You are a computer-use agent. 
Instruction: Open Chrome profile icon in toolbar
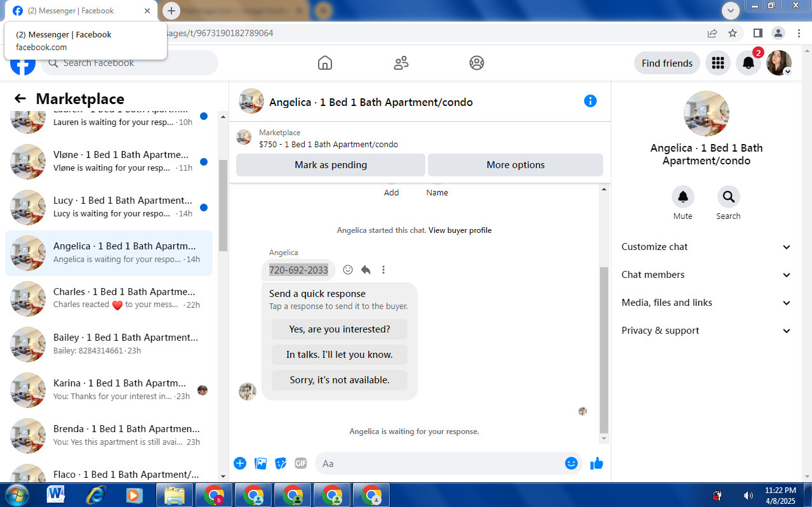778,33
